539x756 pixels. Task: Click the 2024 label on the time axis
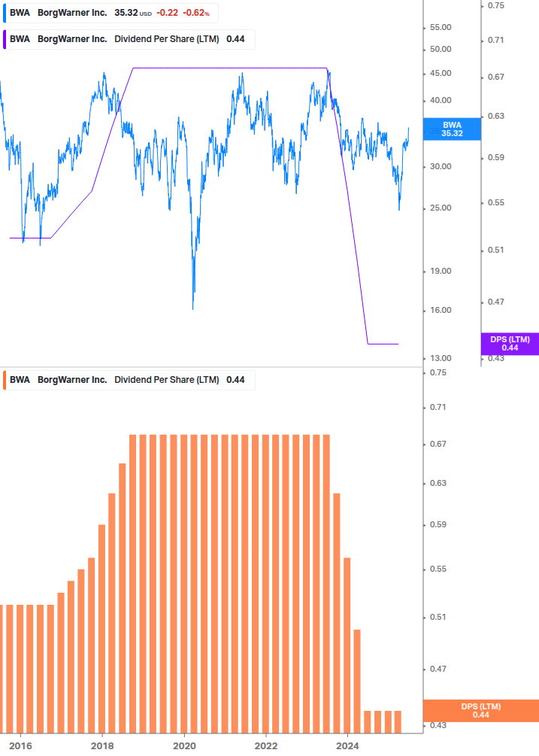click(347, 746)
